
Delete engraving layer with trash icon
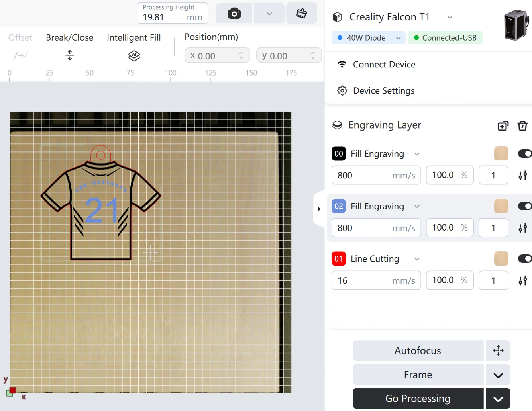522,126
